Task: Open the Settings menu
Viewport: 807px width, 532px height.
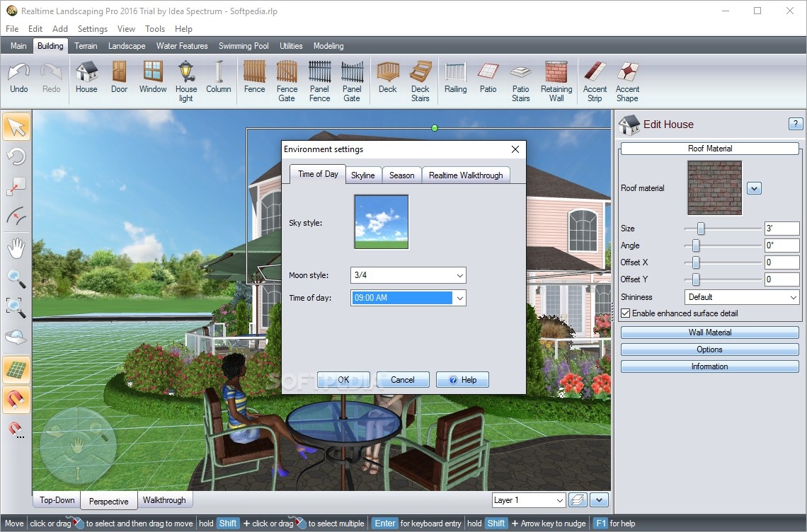Action: pyautogui.click(x=93, y=29)
